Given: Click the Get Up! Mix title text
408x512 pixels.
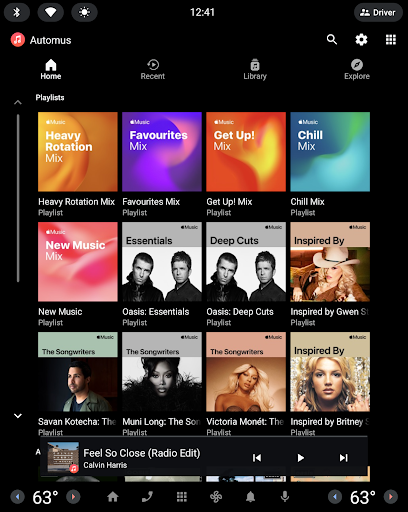Looking at the screenshot, I should tap(229, 202).
